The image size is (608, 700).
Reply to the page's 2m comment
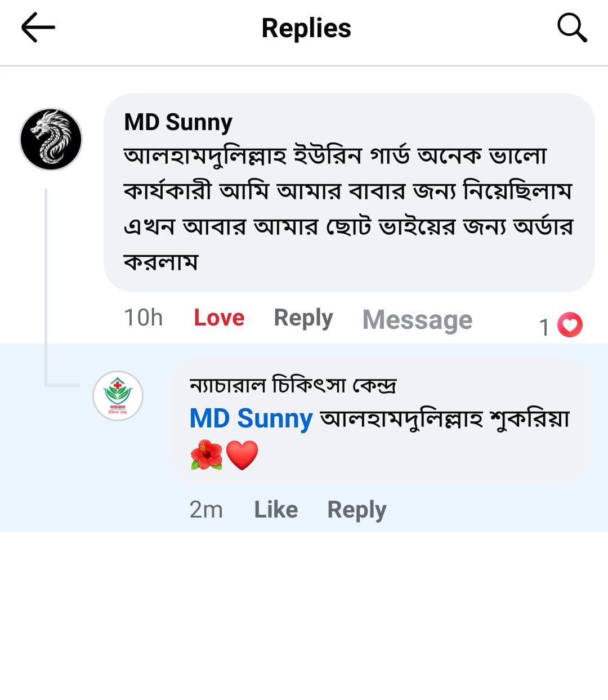[356, 510]
